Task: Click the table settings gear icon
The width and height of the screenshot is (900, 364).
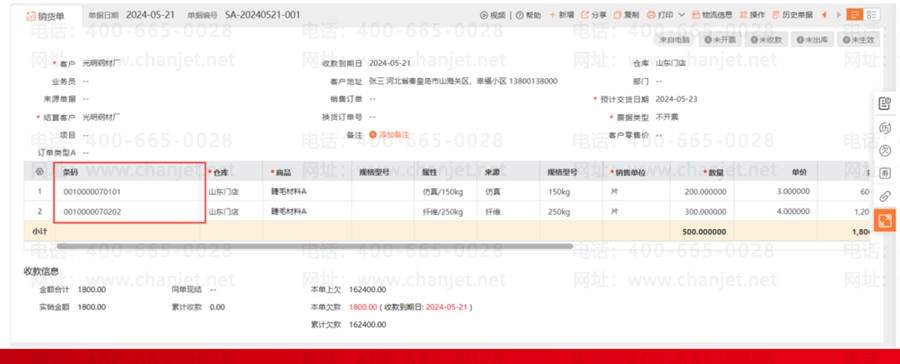Action: [x=39, y=171]
